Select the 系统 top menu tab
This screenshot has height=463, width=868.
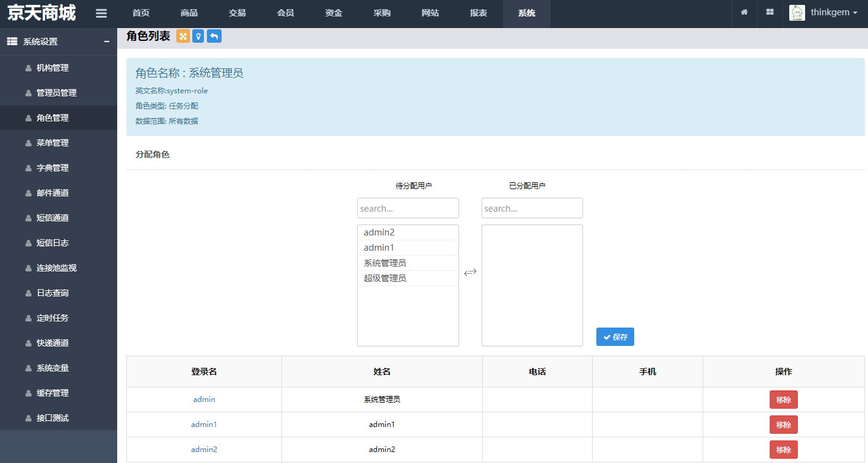527,13
